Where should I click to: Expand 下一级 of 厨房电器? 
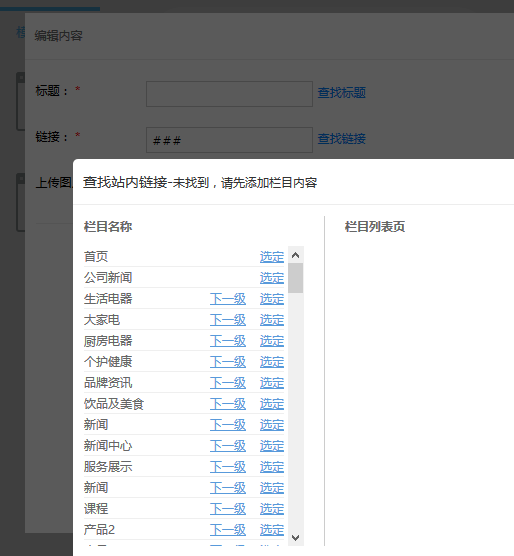pos(228,341)
